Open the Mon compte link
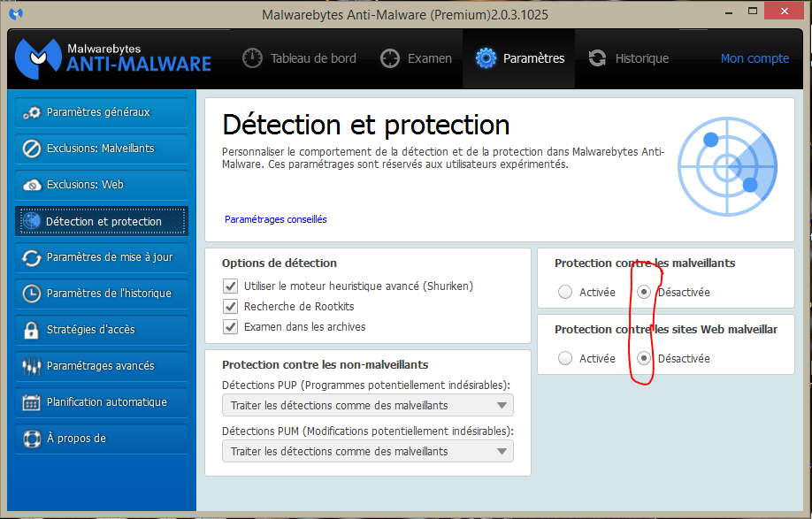This screenshot has width=812, height=519. point(755,58)
